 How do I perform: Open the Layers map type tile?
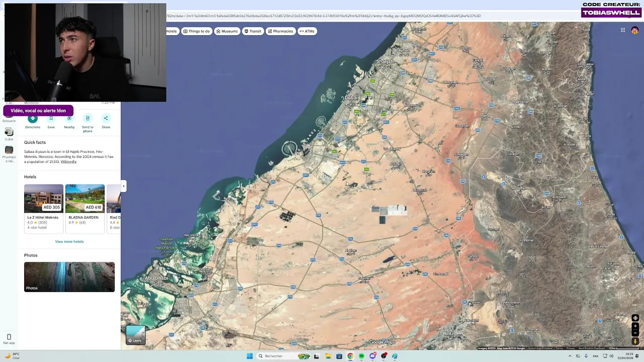[x=135, y=335]
